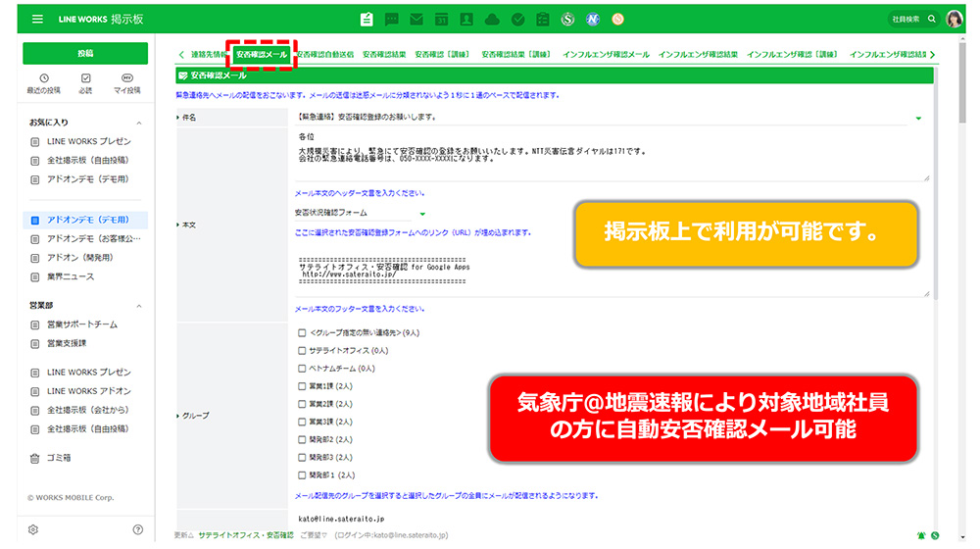Image resolution: width=980 pixels, height=549 pixels.
Task: Open the bulletin board (note) app icon
Action: tap(367, 20)
